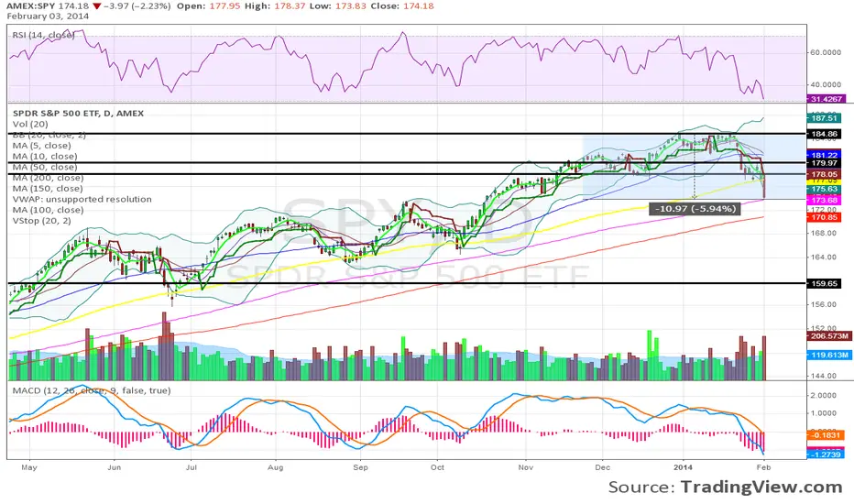Click the 156.00 price scale label

824,304
